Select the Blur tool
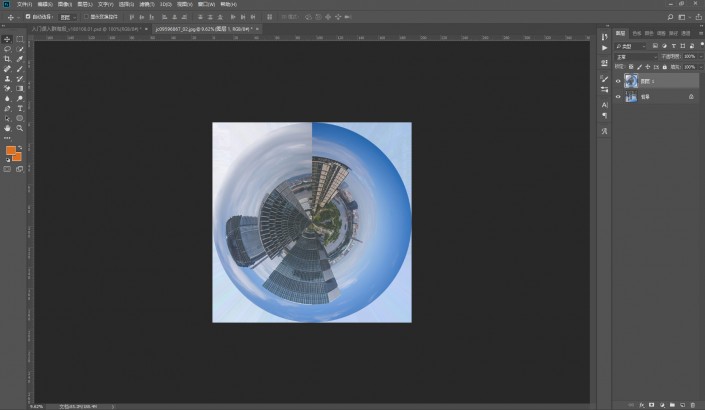The width and height of the screenshot is (705, 410). point(7,98)
